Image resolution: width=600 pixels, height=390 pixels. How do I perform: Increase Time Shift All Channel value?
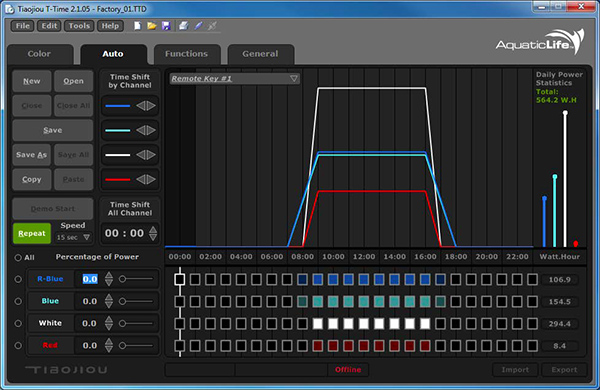pos(153,229)
